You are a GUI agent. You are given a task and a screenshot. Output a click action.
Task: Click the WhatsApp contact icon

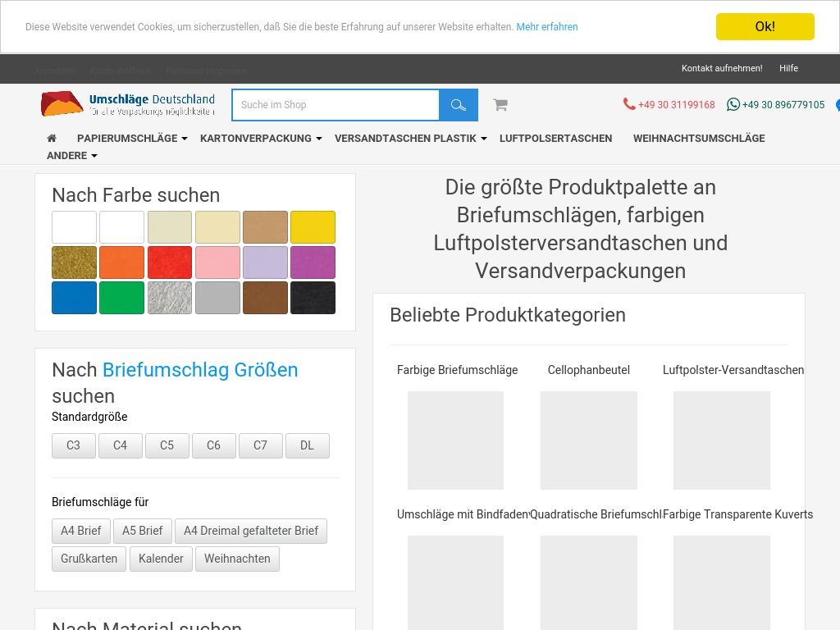(733, 104)
